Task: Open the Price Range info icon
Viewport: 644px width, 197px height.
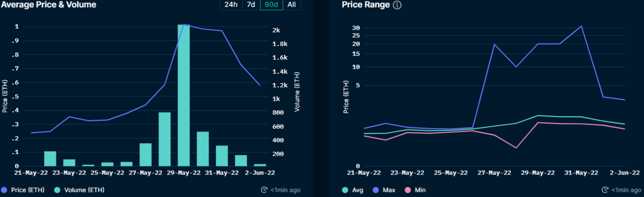Action: [397, 5]
